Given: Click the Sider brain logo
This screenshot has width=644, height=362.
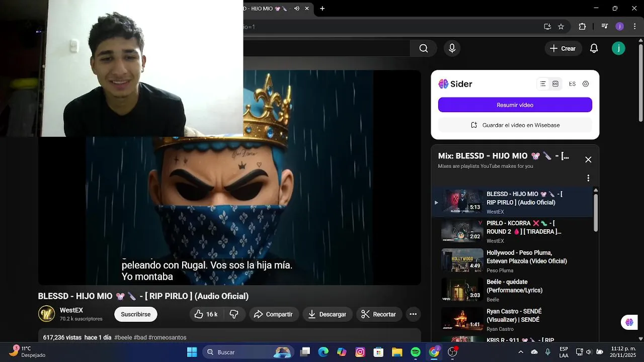Looking at the screenshot, I should pos(443,84).
